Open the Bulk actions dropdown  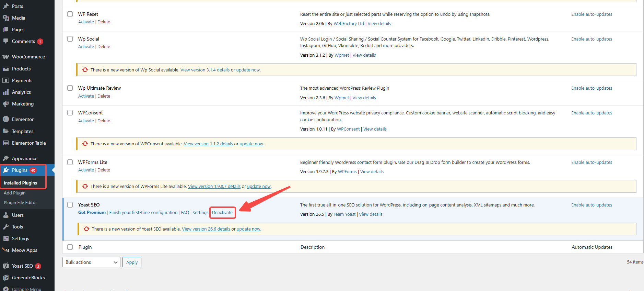tap(91, 262)
